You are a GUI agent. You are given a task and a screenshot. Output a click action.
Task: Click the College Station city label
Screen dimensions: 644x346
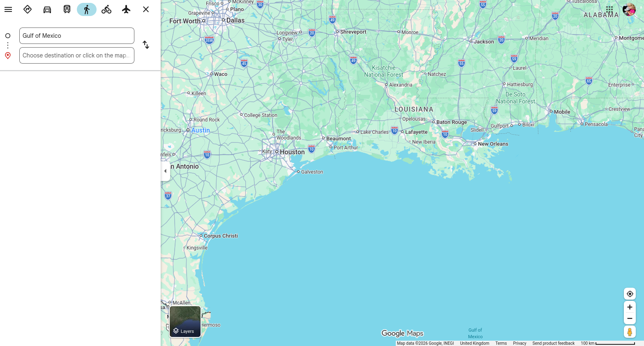[261, 115]
